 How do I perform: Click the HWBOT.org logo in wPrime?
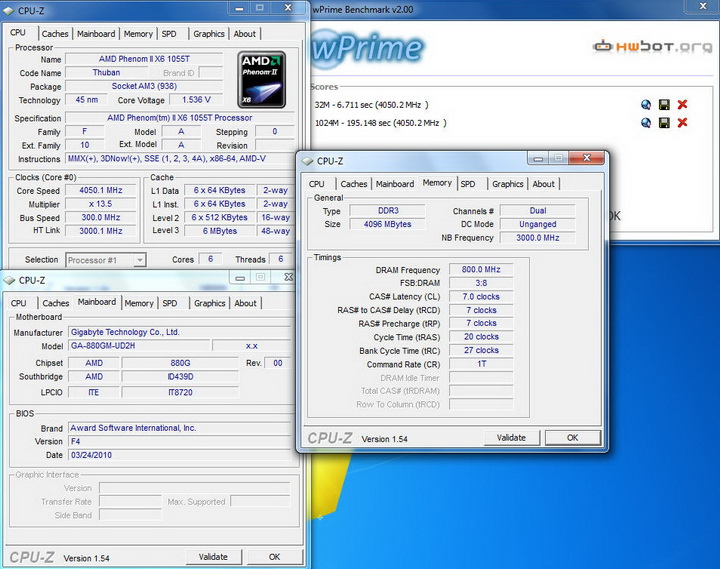pos(652,46)
